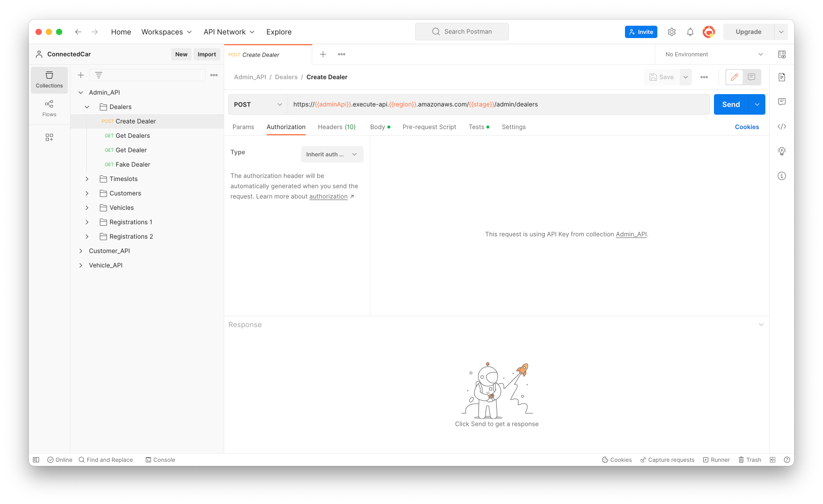Open the Runner from status bar
The height and width of the screenshot is (504, 823).
coord(717,460)
